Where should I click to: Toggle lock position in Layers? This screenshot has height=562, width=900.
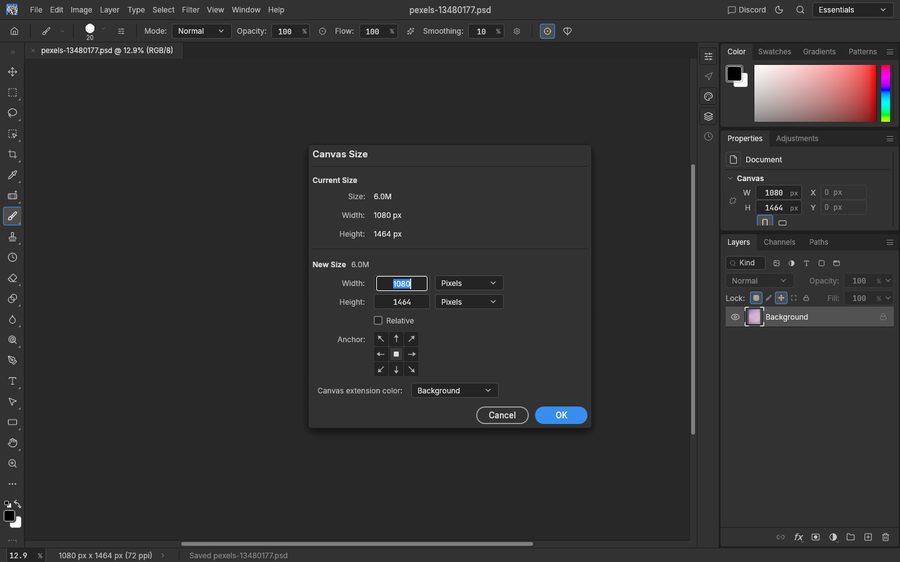781,298
